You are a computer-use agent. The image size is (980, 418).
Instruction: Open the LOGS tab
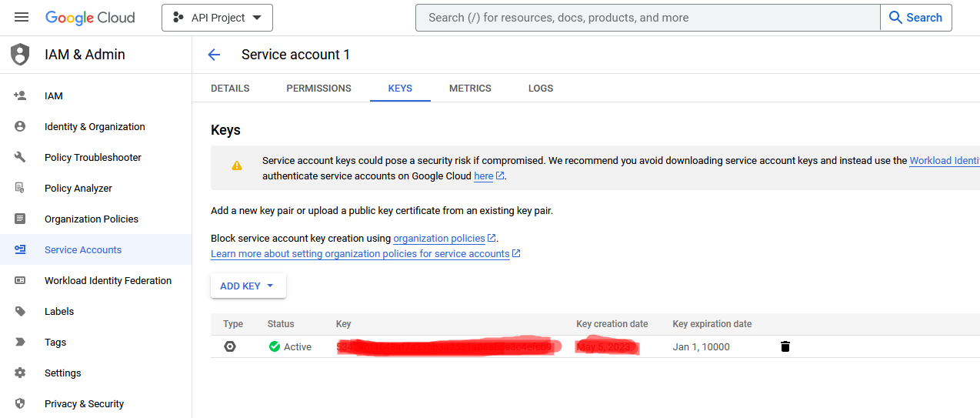541,89
